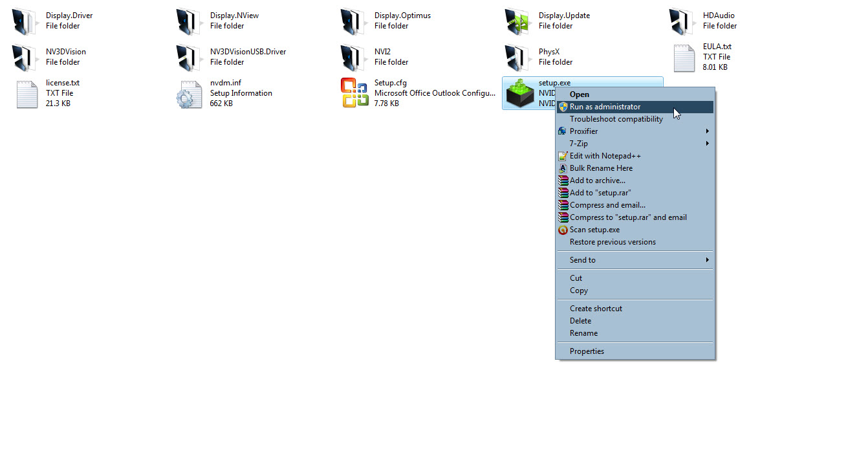Click the antivirus icon beside Scan setup.exe
The height and width of the screenshot is (471, 868).
tap(563, 230)
